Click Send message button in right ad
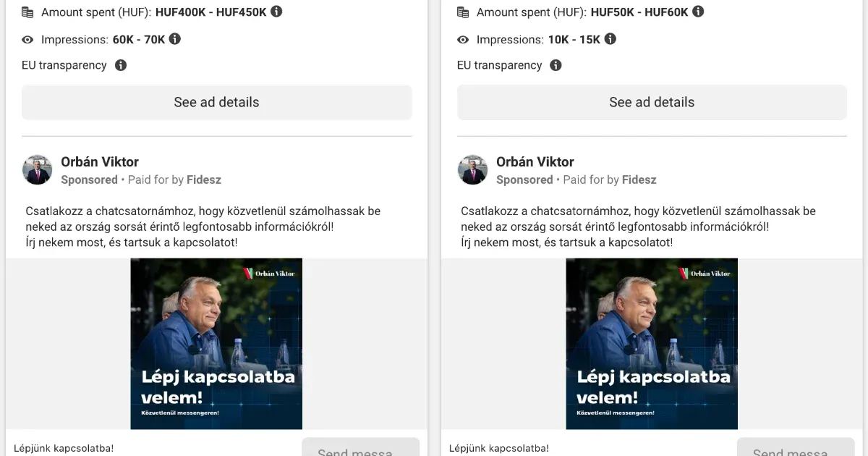This screenshot has height=456, width=868. coord(796,447)
